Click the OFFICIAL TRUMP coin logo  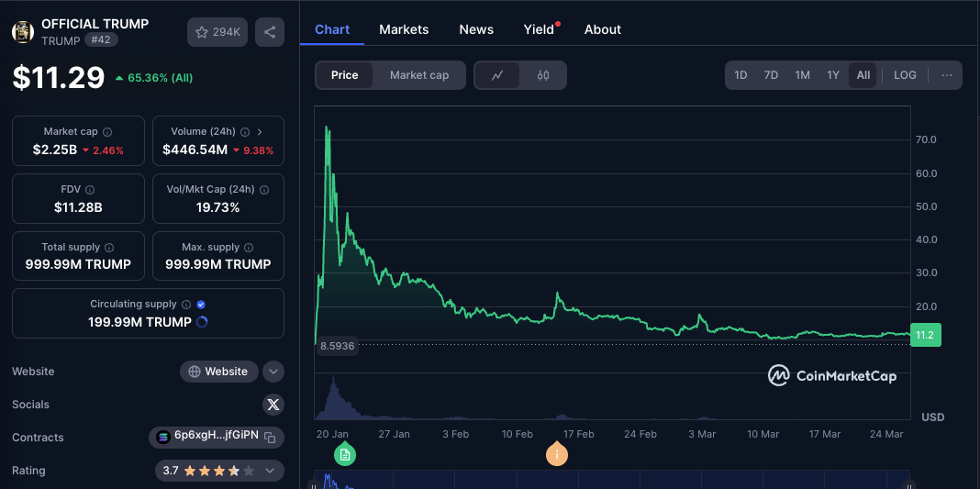click(x=23, y=32)
